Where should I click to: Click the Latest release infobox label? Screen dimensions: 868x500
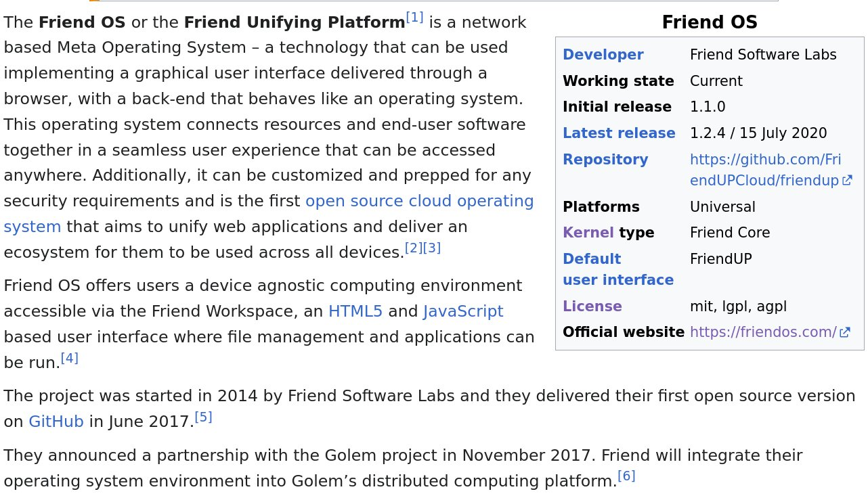point(618,133)
